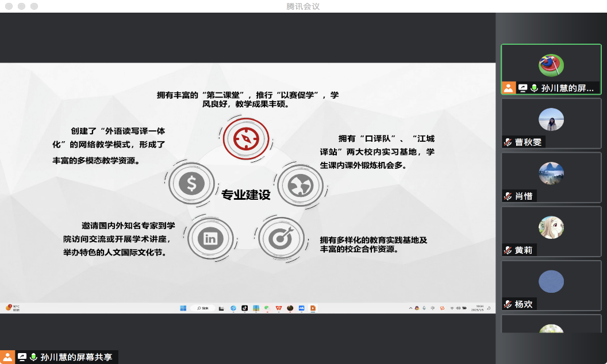Viewport: 607px width, 364px height.
Task: Click the LinkedIn circle icon in slide
Action: [210, 238]
